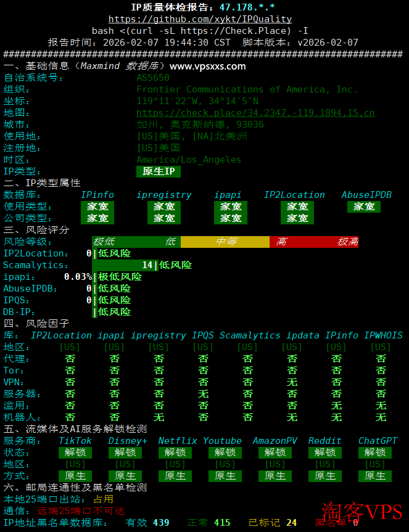Click the 家宽 badge under AbuseIPDB
The image size is (409, 532).
tap(364, 207)
